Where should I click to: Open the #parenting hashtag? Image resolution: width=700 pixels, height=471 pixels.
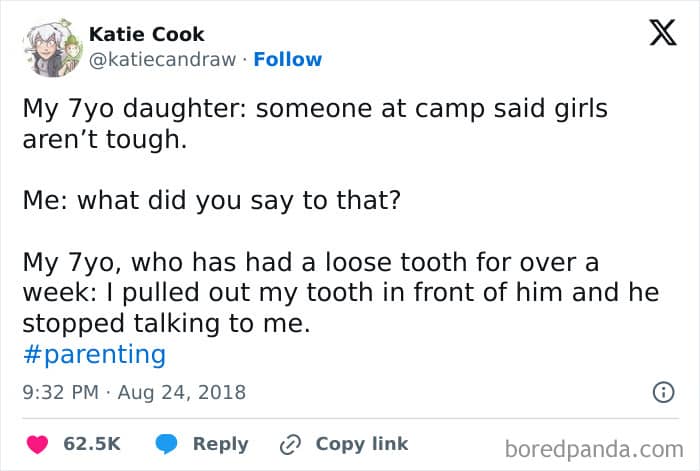[x=94, y=354]
